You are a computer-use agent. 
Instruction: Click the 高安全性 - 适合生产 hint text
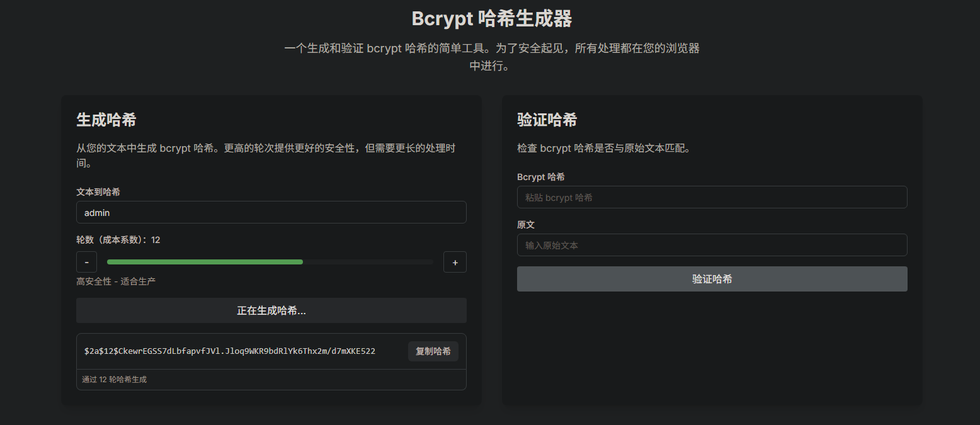click(116, 281)
